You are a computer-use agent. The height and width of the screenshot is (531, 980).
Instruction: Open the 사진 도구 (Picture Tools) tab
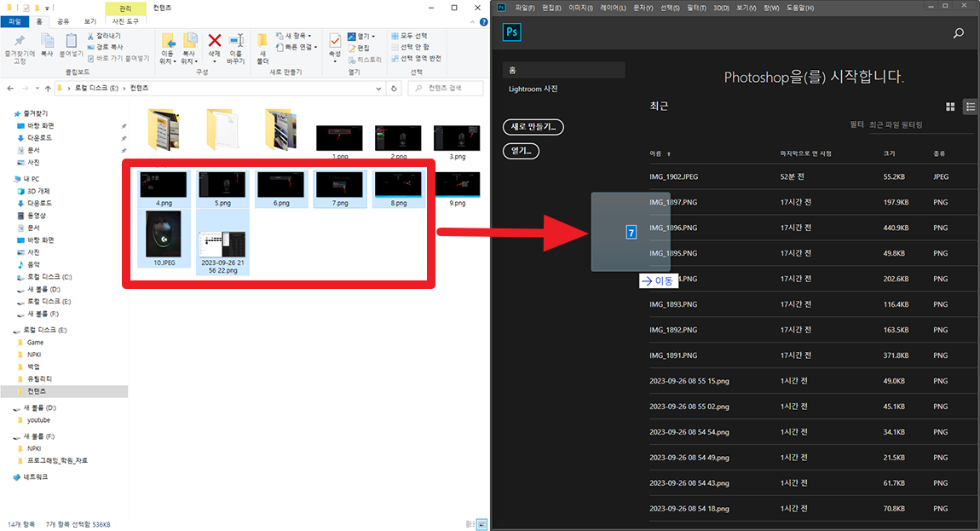tap(125, 21)
